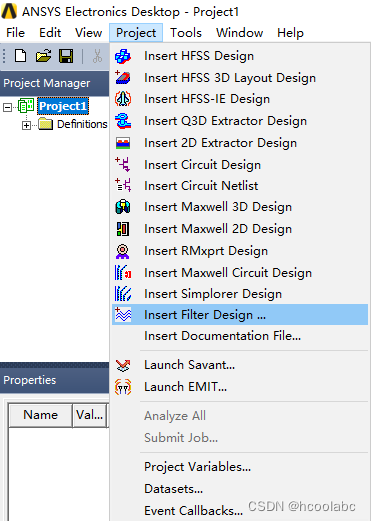Open the Help menu
371x521 pixels.
tap(290, 33)
